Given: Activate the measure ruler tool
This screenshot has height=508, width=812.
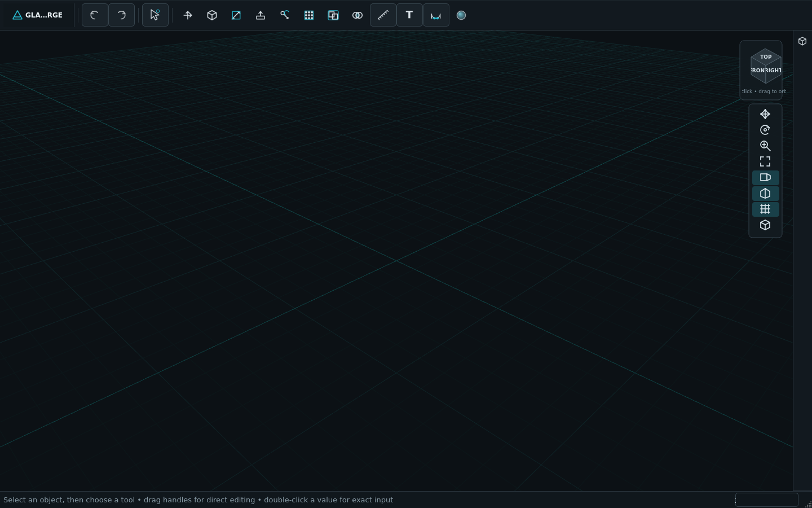Looking at the screenshot, I should [383, 15].
